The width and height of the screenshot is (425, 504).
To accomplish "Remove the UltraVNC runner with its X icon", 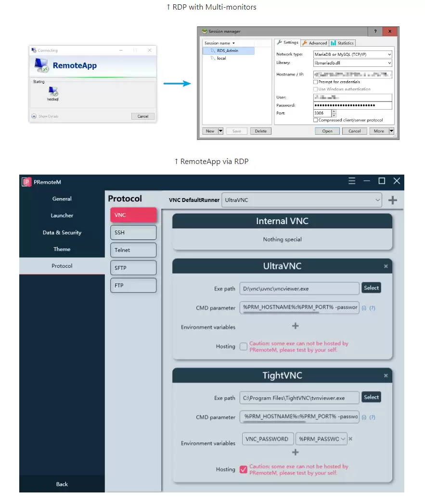I will (x=386, y=266).
